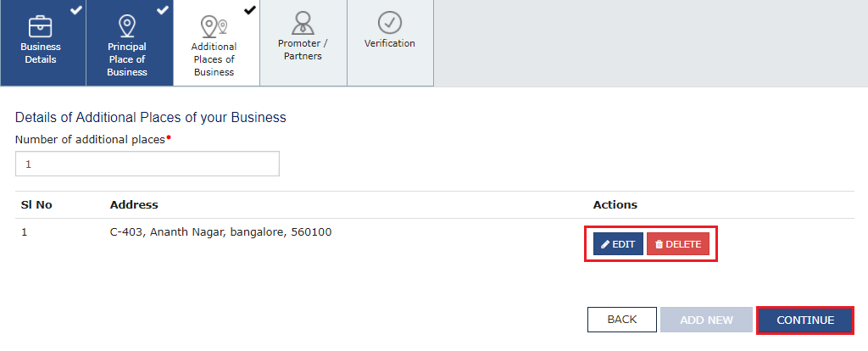Open the Verification tab label
This screenshot has height=351, width=868.
click(x=389, y=43)
